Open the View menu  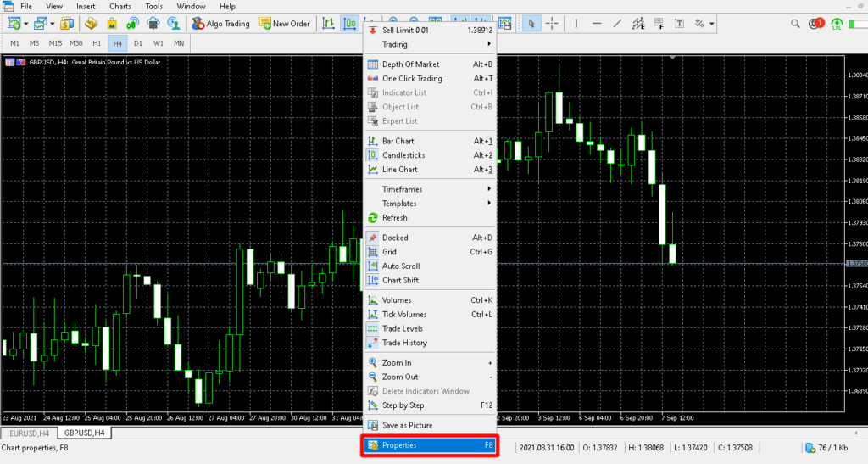pos(53,7)
